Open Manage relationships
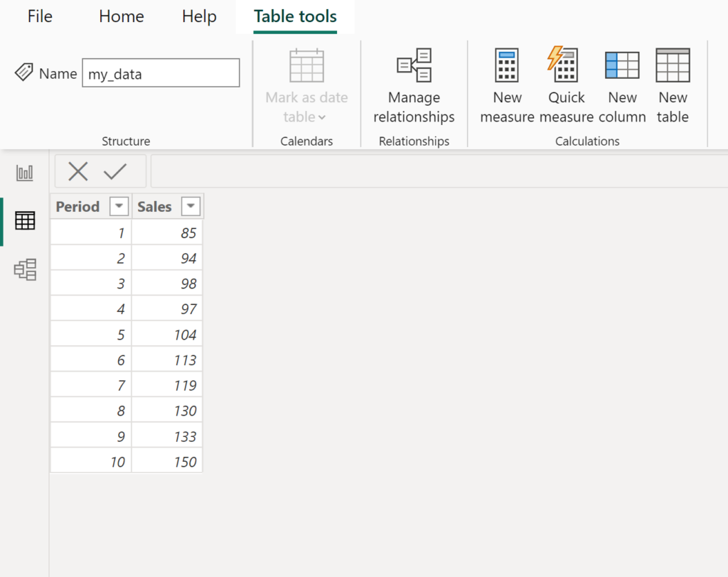Image resolution: width=728 pixels, height=577 pixels. tap(414, 85)
